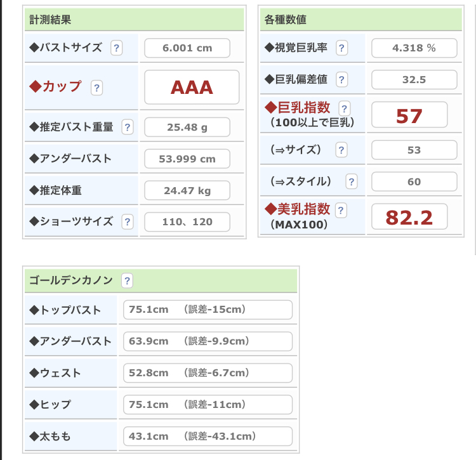This screenshot has width=476, height=460.
Task: Open the help icon beside ショーツサイズ
Action: 128,222
